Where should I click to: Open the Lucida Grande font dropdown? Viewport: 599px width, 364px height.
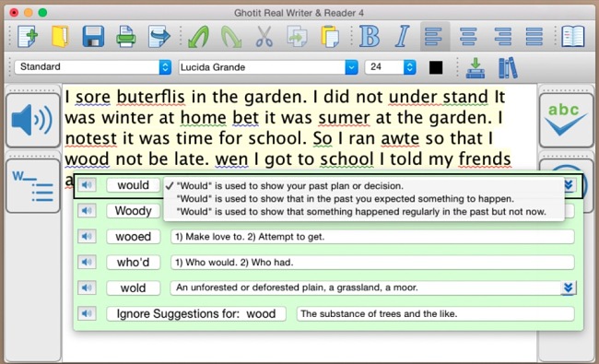click(268, 67)
